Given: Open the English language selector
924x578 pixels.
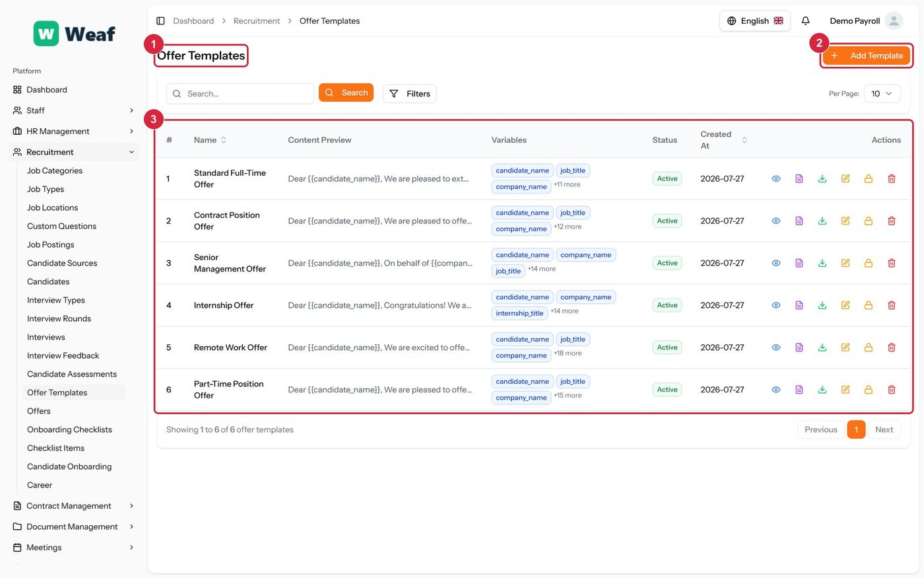Looking at the screenshot, I should click(x=755, y=21).
